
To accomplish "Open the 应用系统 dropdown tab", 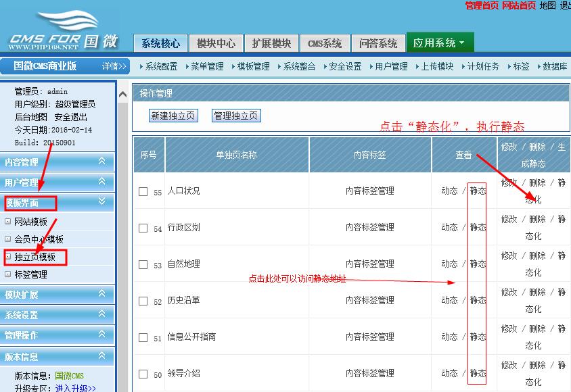I will click(440, 43).
